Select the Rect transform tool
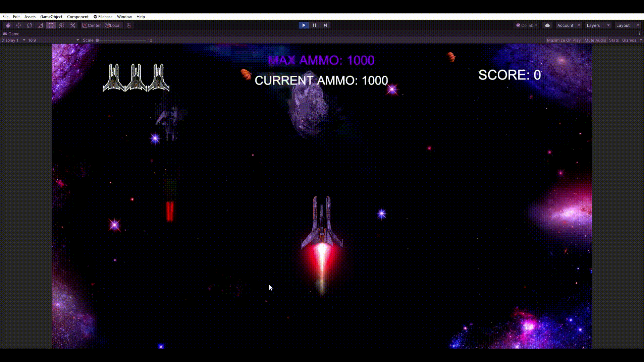Screen dimensions: 644x362 51,25
